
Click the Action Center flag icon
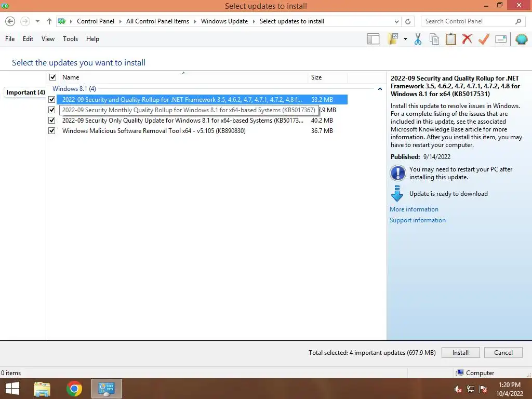click(483, 389)
